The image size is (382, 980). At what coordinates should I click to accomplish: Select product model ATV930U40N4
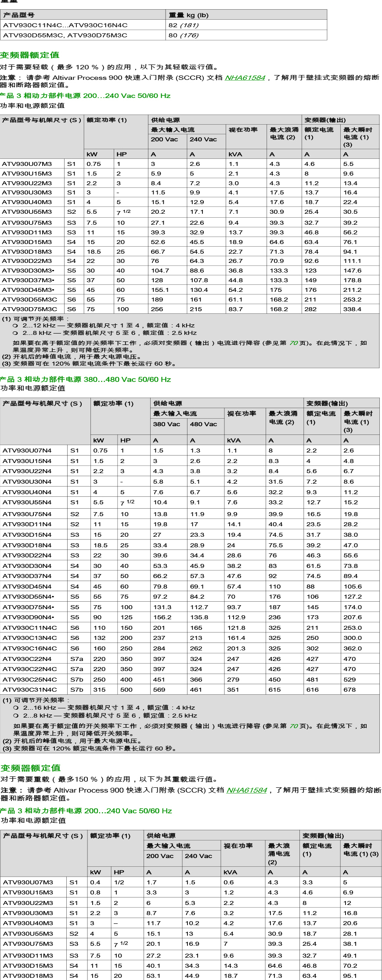(x=27, y=492)
